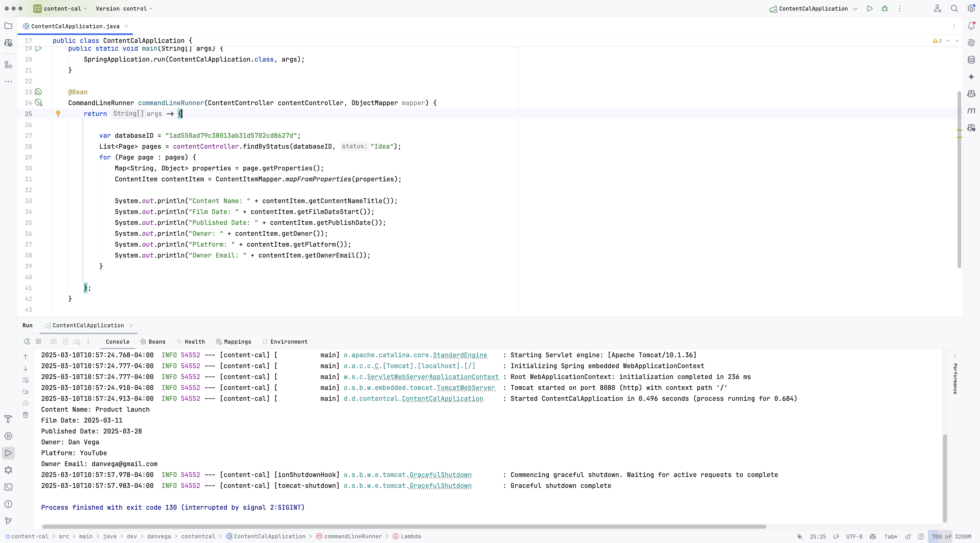This screenshot has width=980, height=543.
Task: Toggle scroll to end in console
Action: pos(26,391)
